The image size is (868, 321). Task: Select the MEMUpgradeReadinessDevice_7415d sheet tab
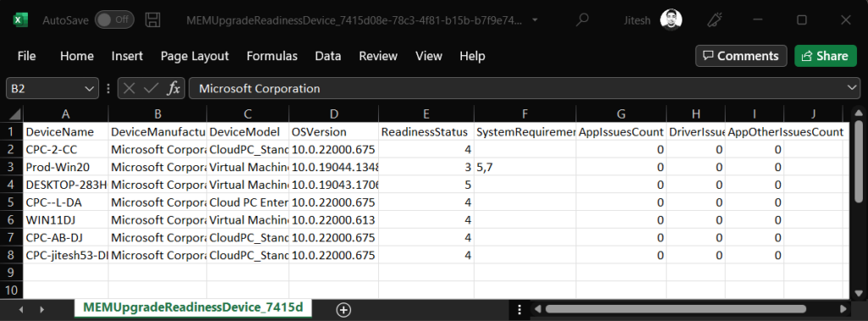[193, 307]
